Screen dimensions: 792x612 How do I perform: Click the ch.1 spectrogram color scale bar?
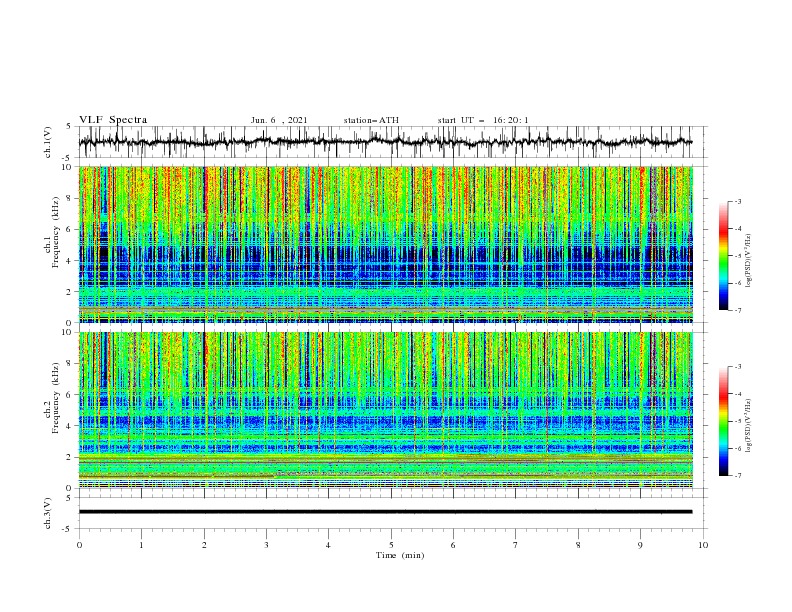tap(723, 256)
